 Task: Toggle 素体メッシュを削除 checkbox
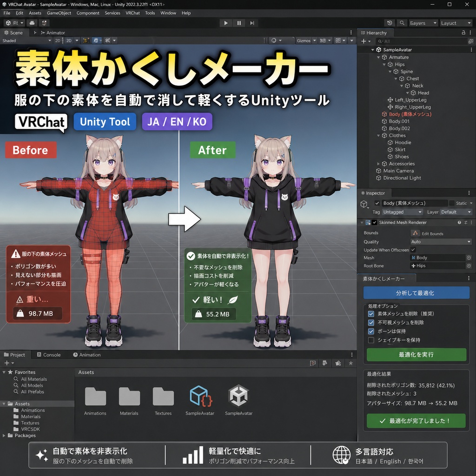[371, 314]
